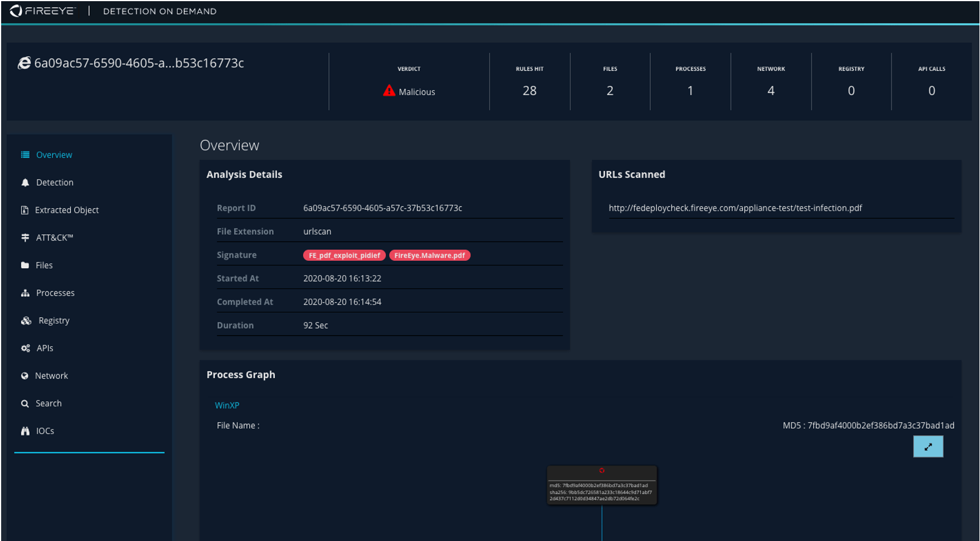
Task: Click the Processes hierarchy icon
Action: click(x=25, y=293)
